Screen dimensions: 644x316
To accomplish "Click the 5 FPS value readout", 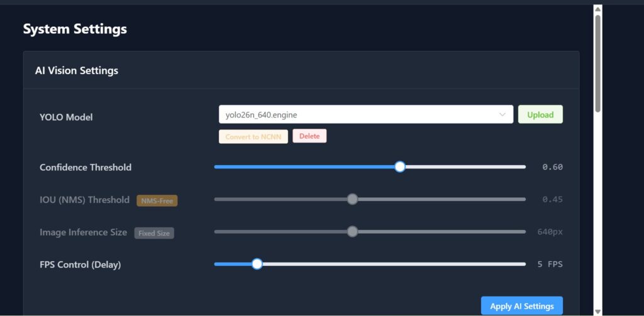I will [x=550, y=264].
